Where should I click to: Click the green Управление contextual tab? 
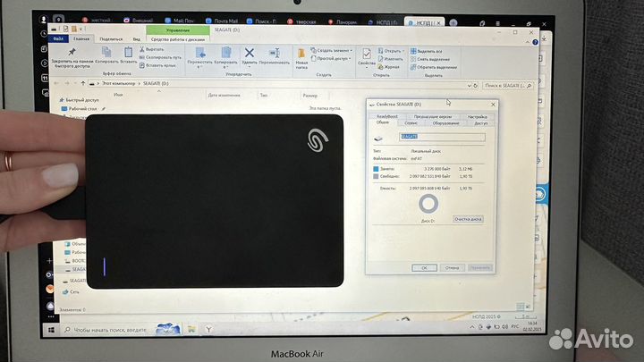(178, 30)
